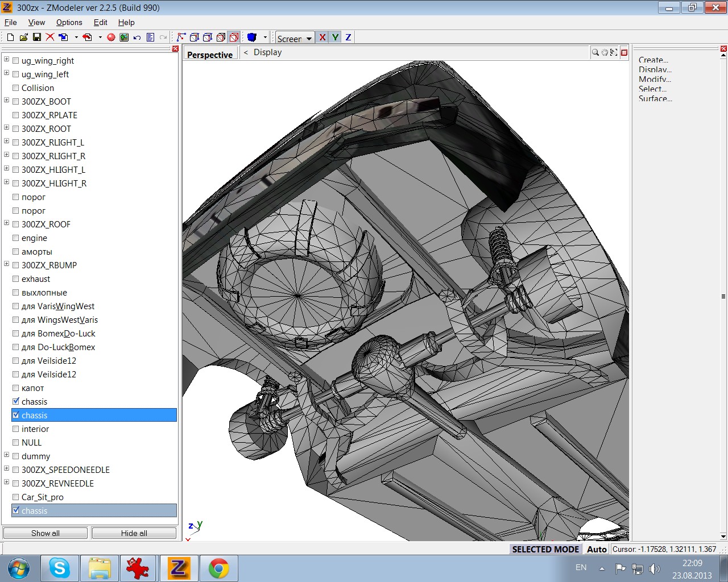
Task: Tick the Collision object checkbox
Action: tap(16, 88)
